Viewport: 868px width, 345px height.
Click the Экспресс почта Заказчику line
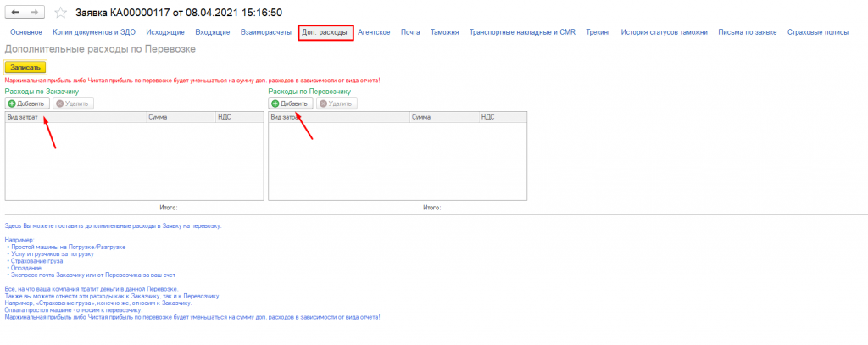point(93,275)
